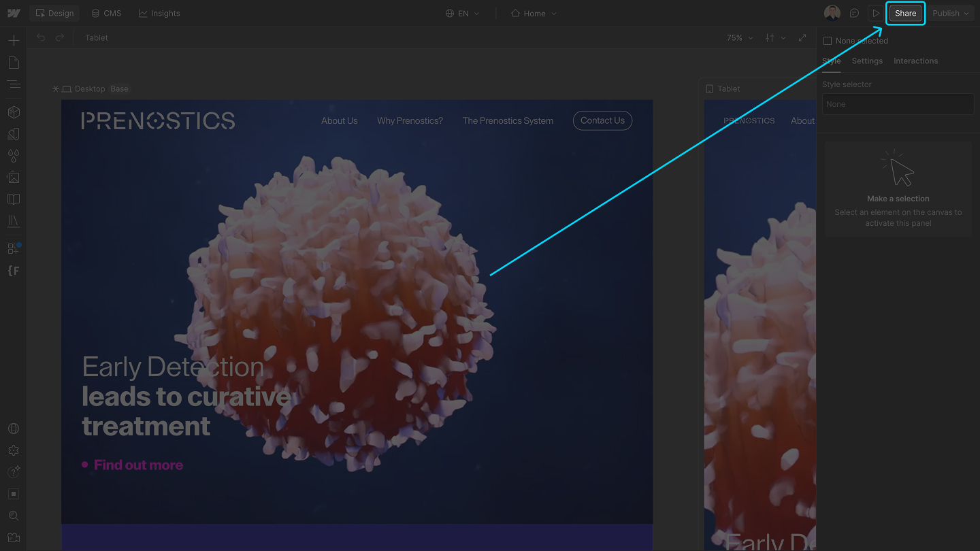Select the Style tab in right panel

click(832, 61)
